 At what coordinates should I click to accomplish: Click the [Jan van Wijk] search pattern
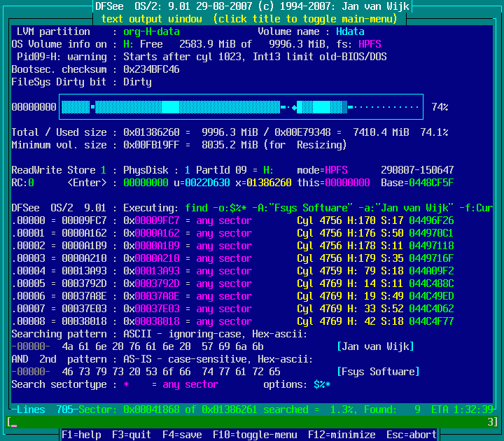pos(375,346)
